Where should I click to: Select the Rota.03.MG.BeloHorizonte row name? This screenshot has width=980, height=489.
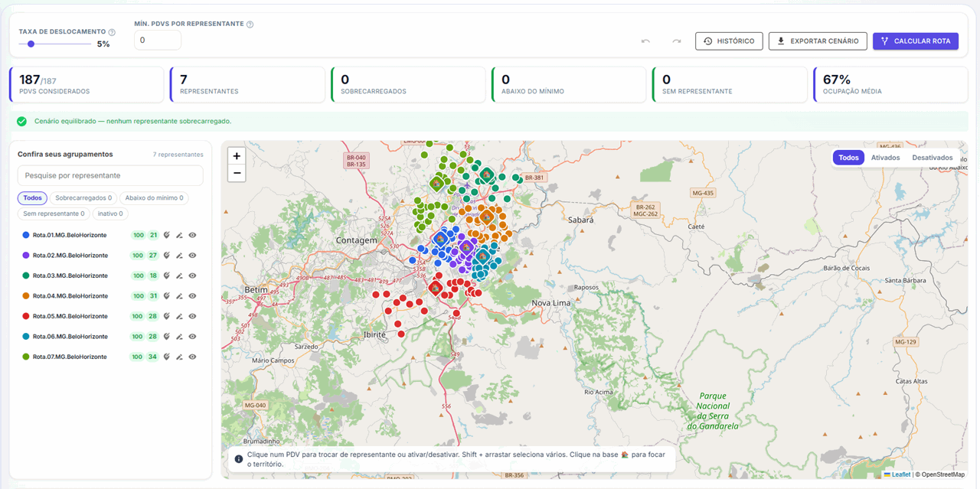(70, 276)
